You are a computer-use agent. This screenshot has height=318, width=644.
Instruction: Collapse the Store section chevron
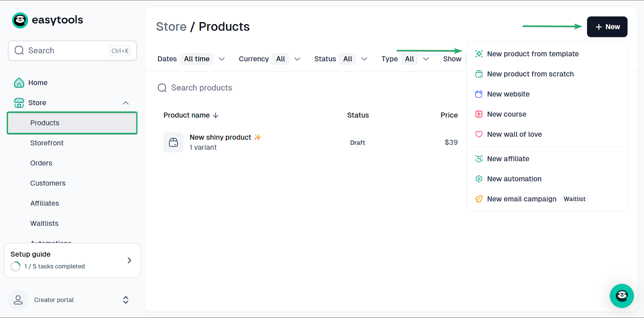click(126, 103)
